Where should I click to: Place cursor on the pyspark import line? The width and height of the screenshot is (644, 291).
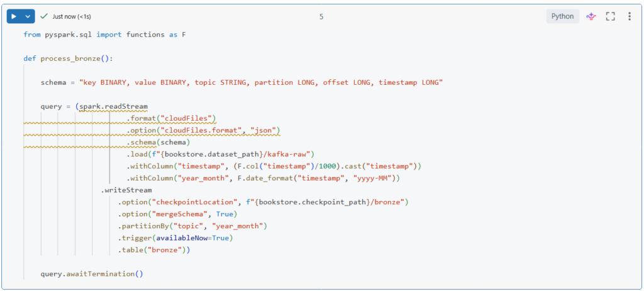[x=104, y=35]
